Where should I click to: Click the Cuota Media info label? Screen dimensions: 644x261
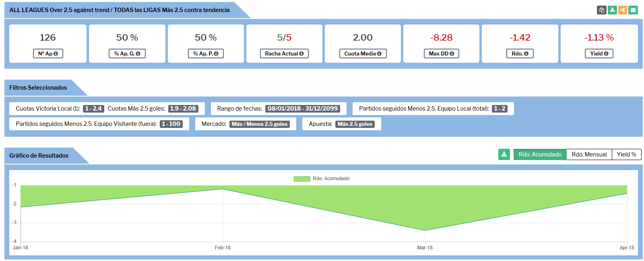pyautogui.click(x=363, y=53)
